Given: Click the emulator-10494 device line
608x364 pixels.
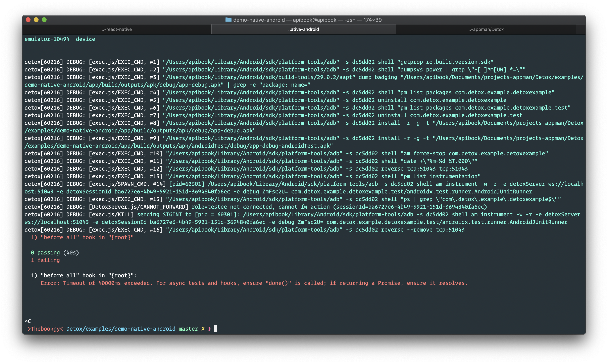Looking at the screenshot, I should point(60,39).
